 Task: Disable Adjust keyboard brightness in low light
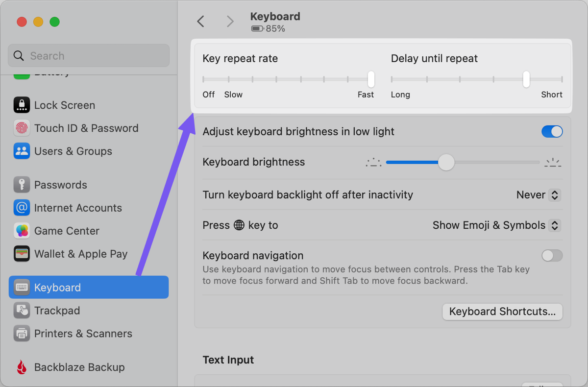[552, 132]
